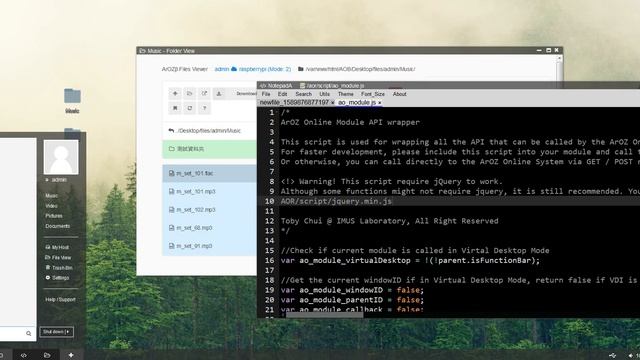Image resolution: width=640 pixels, height=360 pixels.
Task: Open My Host from the start menu
Action: click(x=57, y=247)
